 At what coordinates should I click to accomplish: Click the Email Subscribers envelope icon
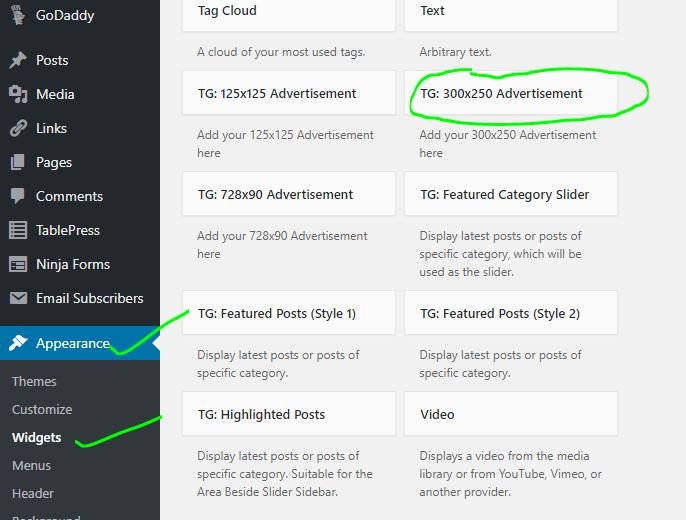(18, 298)
